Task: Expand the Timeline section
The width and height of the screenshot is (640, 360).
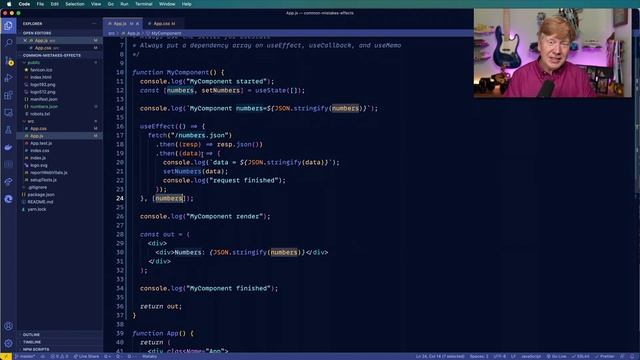Action: (x=59, y=342)
